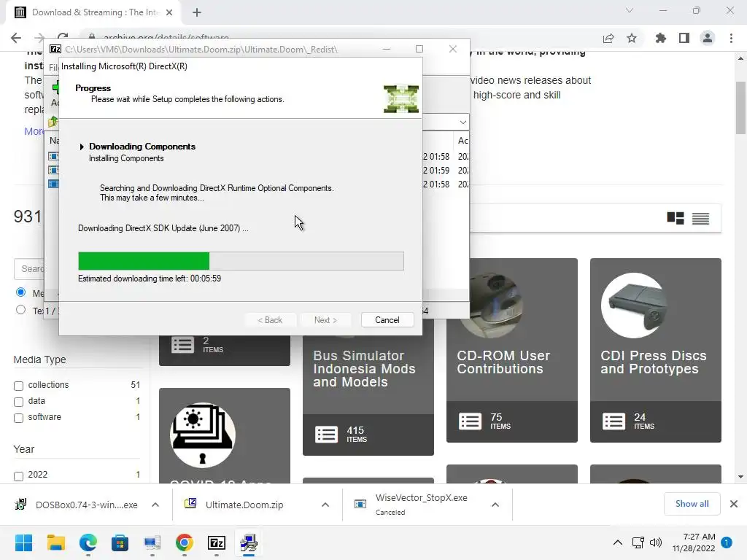Open the taskbar monitor app icon
The width and height of the screenshot is (747, 560).
click(152, 542)
